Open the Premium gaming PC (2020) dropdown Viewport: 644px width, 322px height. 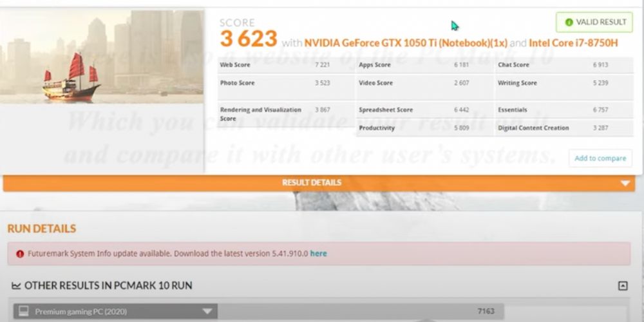115,311
